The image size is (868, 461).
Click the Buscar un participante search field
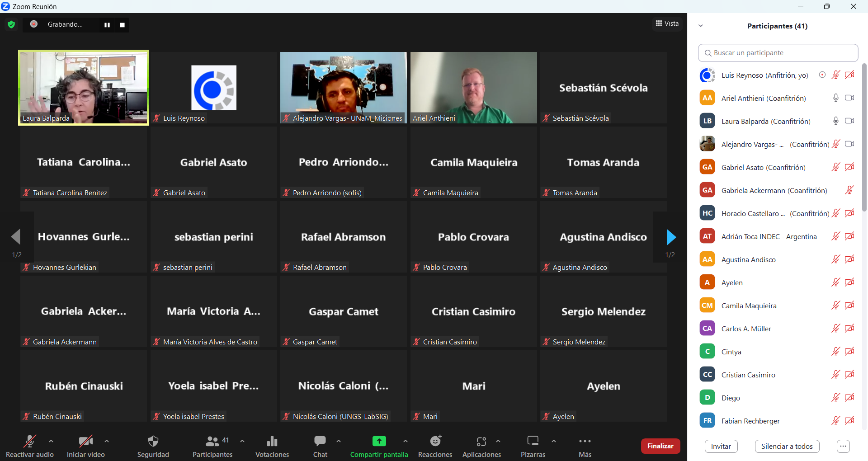[778, 53]
